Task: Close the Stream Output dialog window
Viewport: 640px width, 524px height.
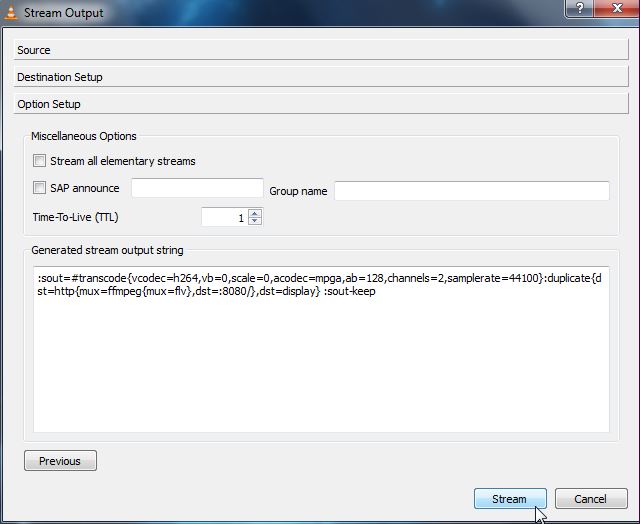Action: [x=615, y=8]
